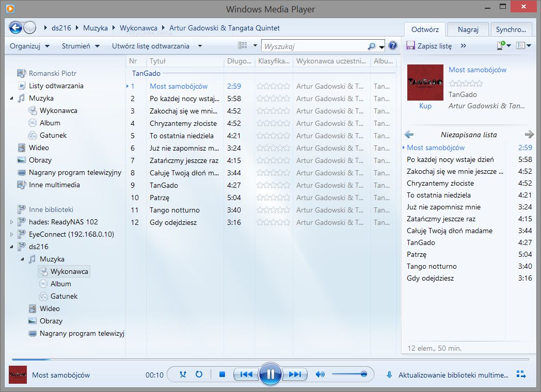Select Gdy odejdziesz in Niezapisana lista
Viewport: 541px width, 392px height.
pos(469,278)
